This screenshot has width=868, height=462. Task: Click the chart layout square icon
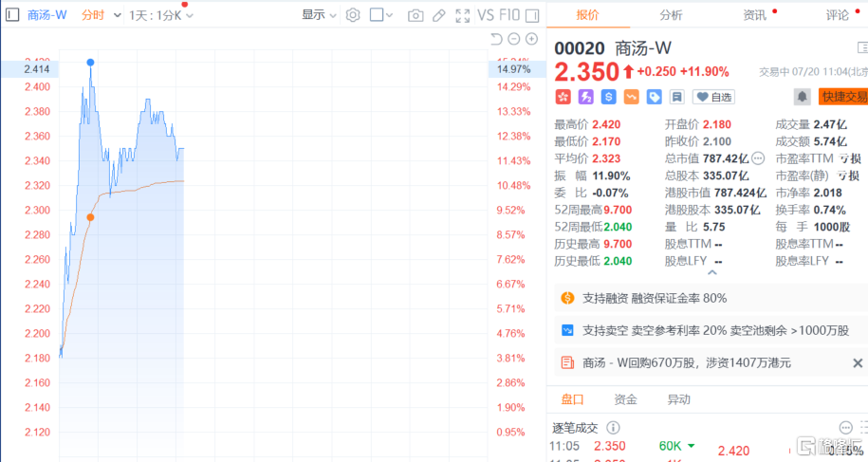(377, 15)
